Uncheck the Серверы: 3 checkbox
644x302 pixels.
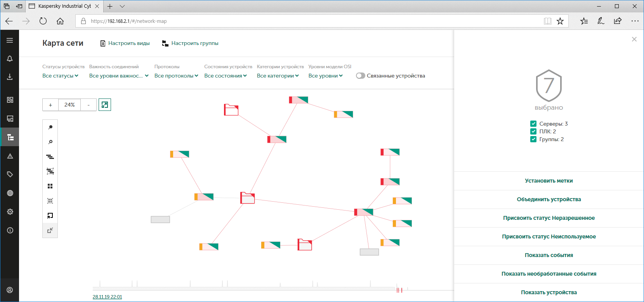(533, 124)
